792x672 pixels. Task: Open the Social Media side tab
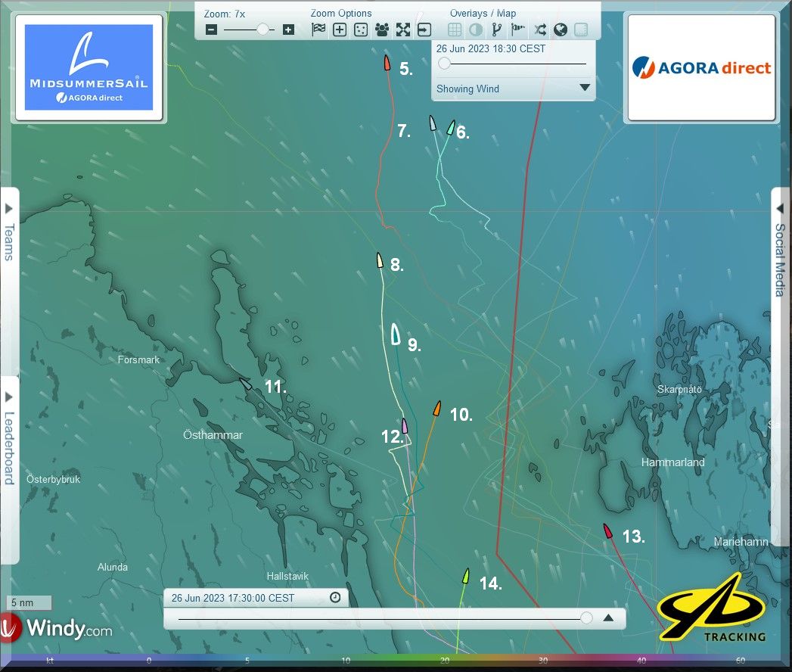coord(781,250)
